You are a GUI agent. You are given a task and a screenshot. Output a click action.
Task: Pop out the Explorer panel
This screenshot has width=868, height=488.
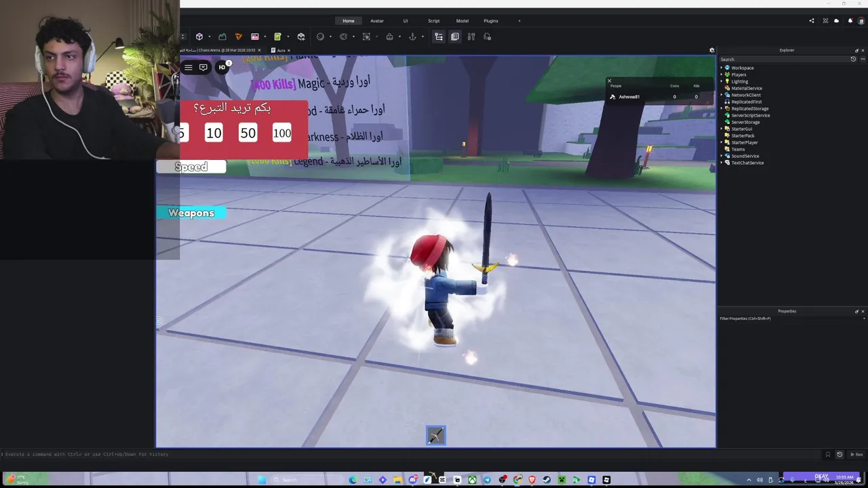pyautogui.click(x=856, y=50)
